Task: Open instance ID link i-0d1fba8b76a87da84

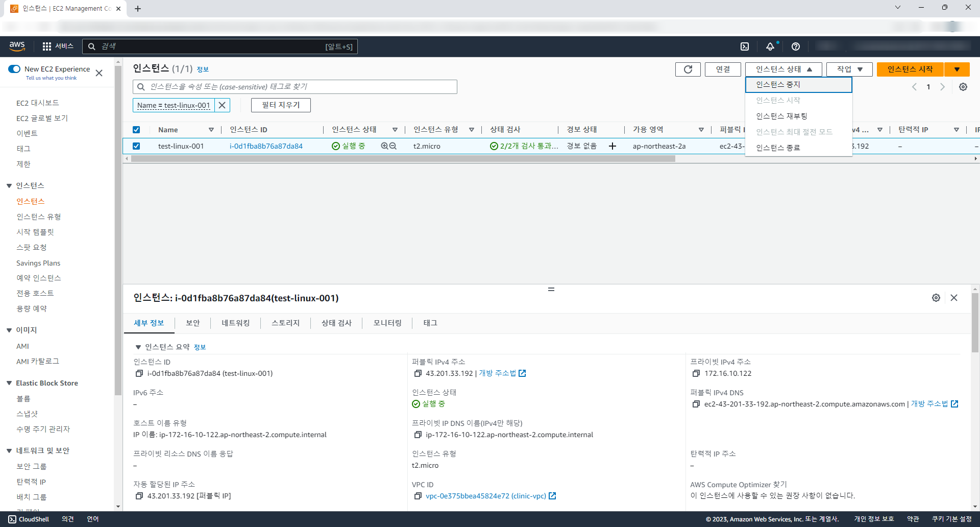Action: (266, 146)
